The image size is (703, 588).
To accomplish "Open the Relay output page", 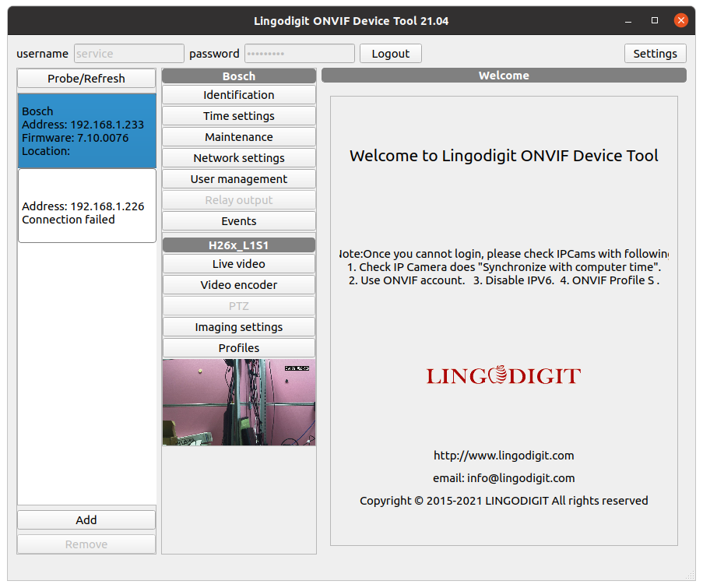I will (239, 200).
